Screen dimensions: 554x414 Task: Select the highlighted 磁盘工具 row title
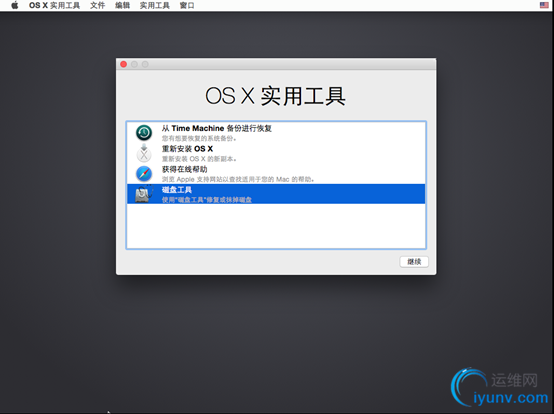coord(177,190)
